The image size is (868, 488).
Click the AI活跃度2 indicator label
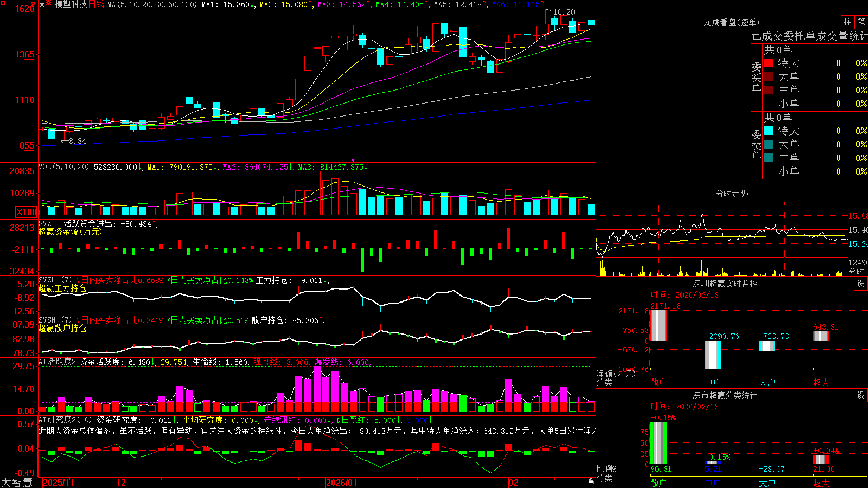pyautogui.click(x=58, y=362)
